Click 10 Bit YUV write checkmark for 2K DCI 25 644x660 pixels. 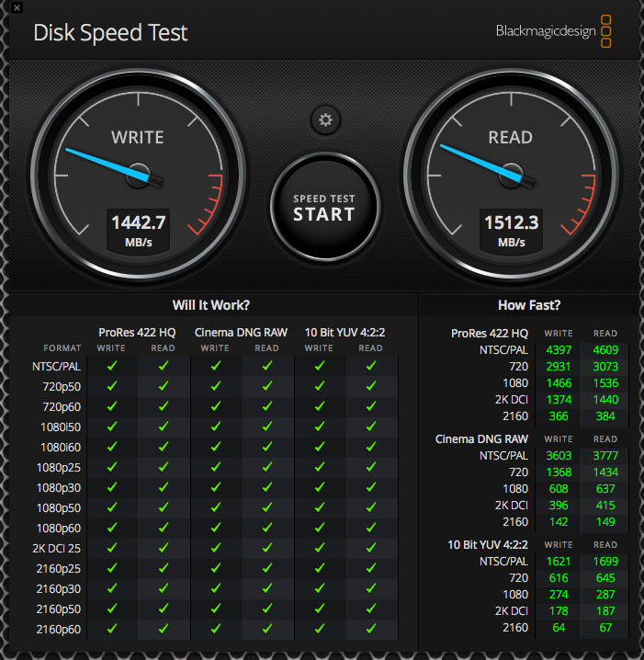pyautogui.click(x=320, y=548)
